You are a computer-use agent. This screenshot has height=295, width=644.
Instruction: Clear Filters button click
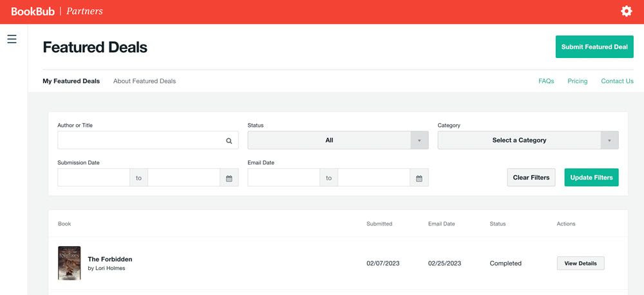coord(531,178)
